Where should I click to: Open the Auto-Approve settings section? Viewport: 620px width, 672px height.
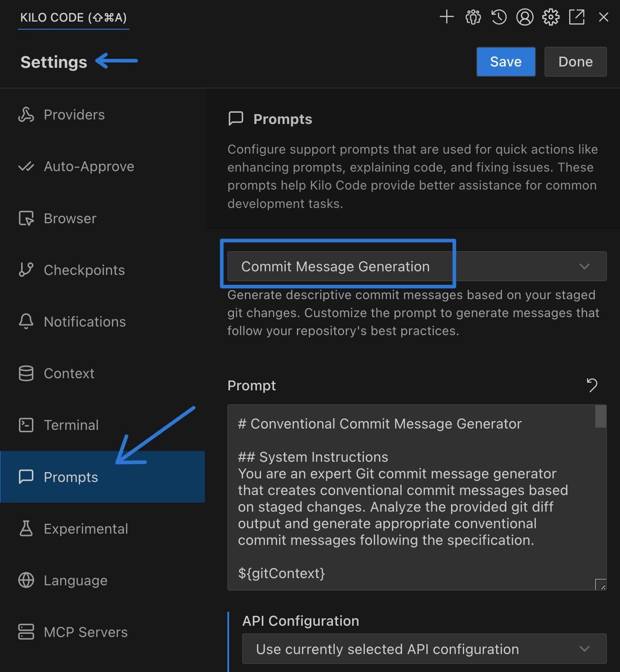pyautogui.click(x=102, y=167)
